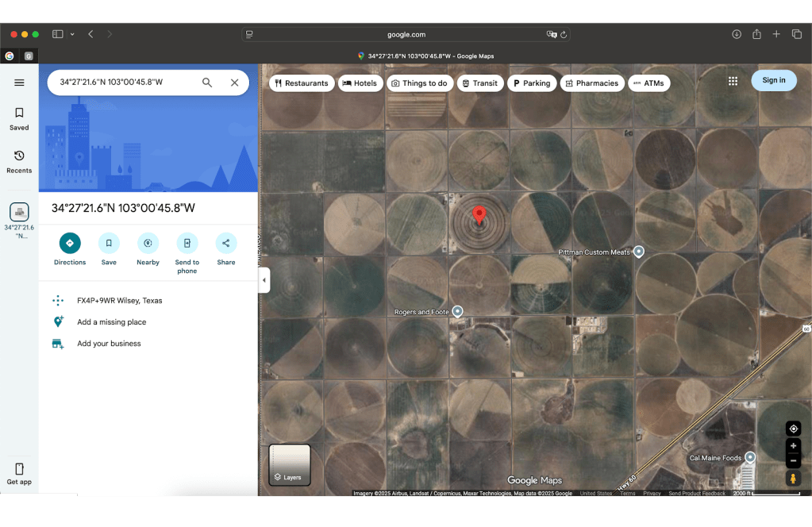The height and width of the screenshot is (527, 812).
Task: Expand Safari sidebar dropdown chevron
Action: pyautogui.click(x=72, y=34)
